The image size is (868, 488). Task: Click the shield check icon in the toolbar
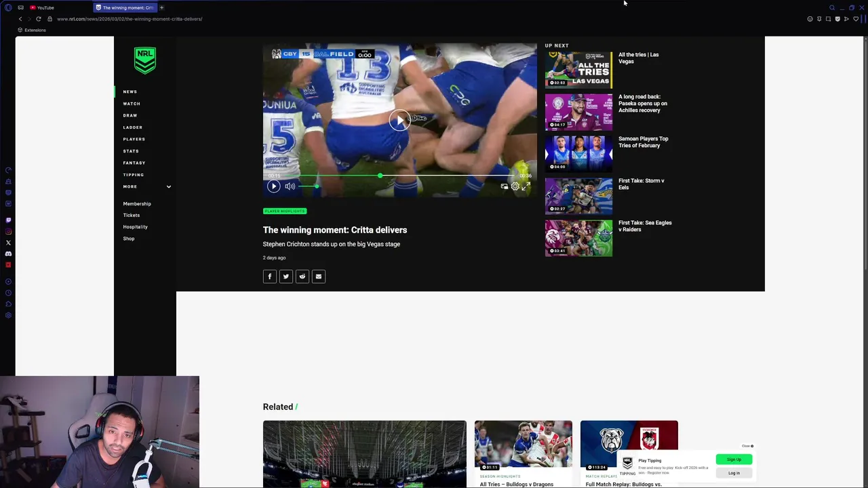click(x=837, y=19)
